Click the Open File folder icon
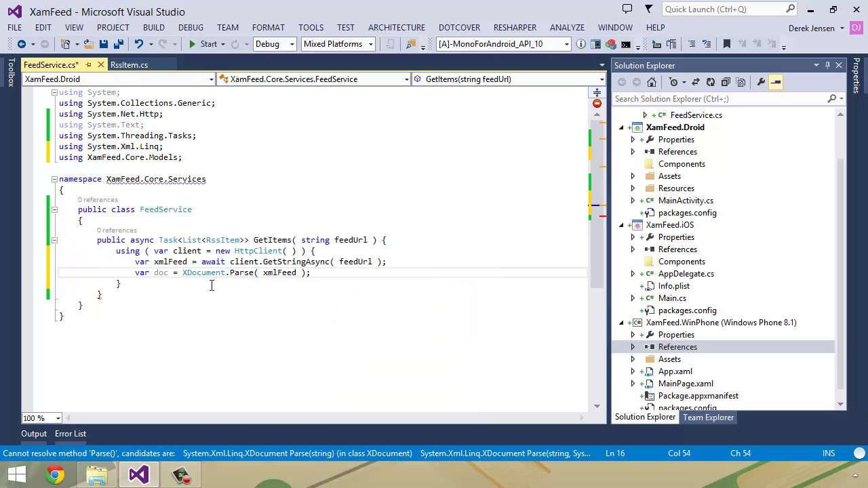The height and width of the screenshot is (488, 868). click(88, 44)
